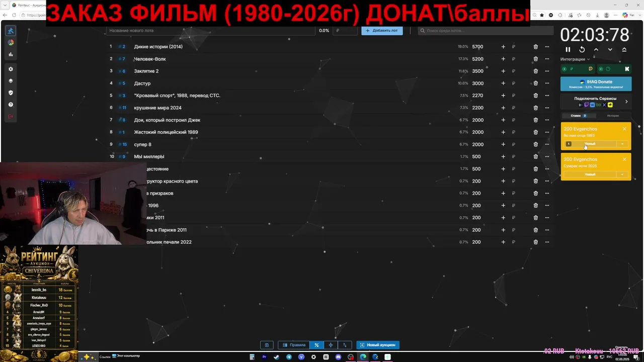Add 'Сумрак ночи 2025' bid as Новый lot
This screenshot has width=644, height=362.
pyautogui.click(x=590, y=174)
